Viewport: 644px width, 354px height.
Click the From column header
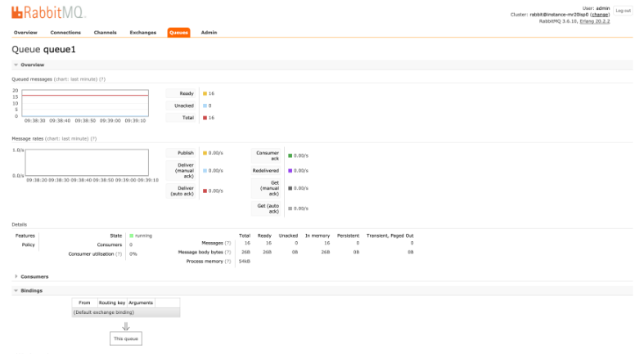84,302
